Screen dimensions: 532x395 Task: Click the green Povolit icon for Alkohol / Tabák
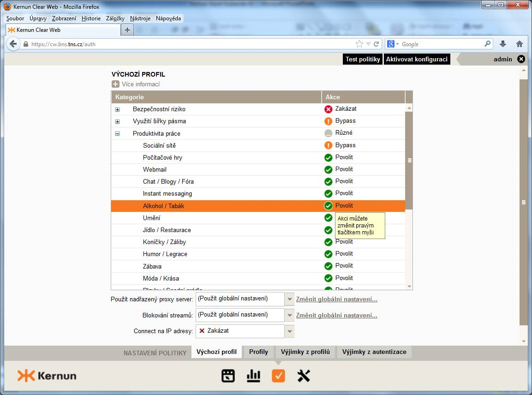point(328,206)
